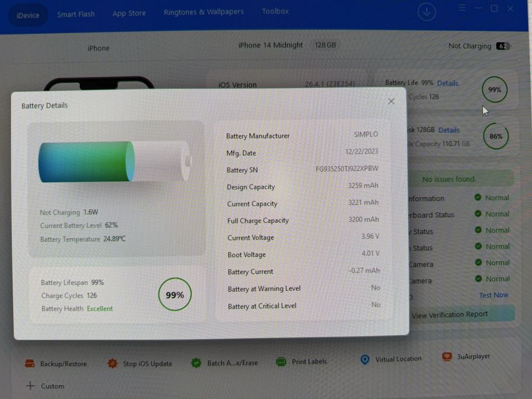The image size is (532, 399).
Task: Click the disk 128GB Details link
Action: (x=449, y=130)
